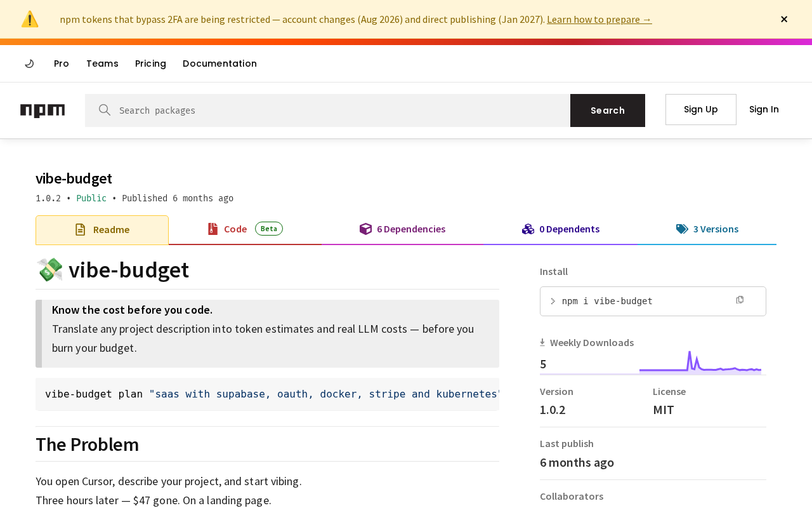Click the search magnifier icon
Screen dimensions: 812x508
(105, 110)
